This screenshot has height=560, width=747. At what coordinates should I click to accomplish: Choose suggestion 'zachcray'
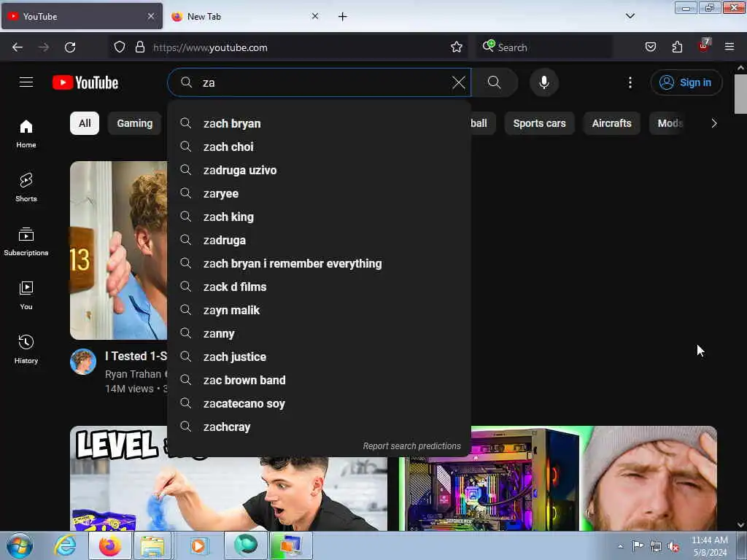click(320, 427)
